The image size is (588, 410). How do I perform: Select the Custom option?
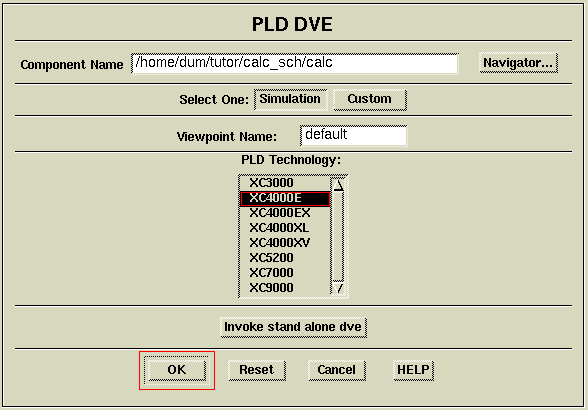click(x=370, y=99)
